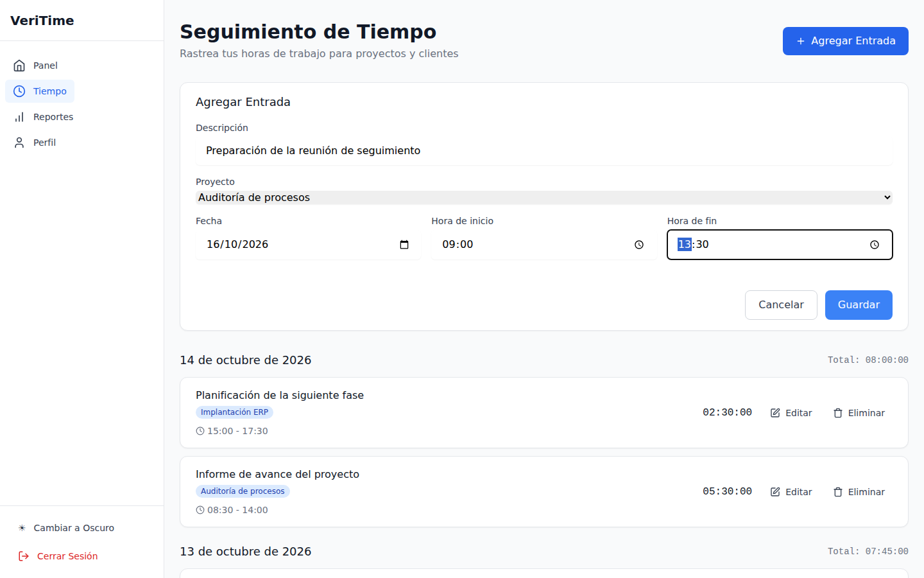Open the clock picker for Hora de inicio
The image size is (924, 578).
point(639,245)
